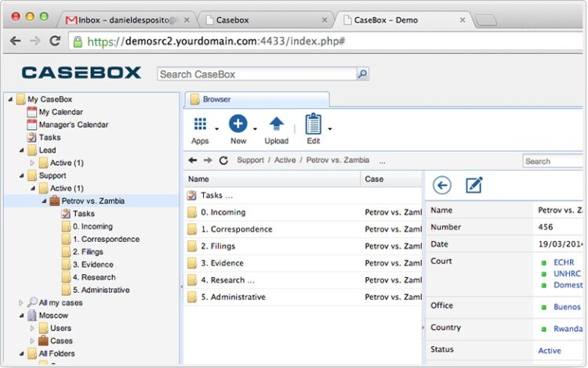Sort by the Case column header
The image size is (588, 368).
tap(391, 179)
